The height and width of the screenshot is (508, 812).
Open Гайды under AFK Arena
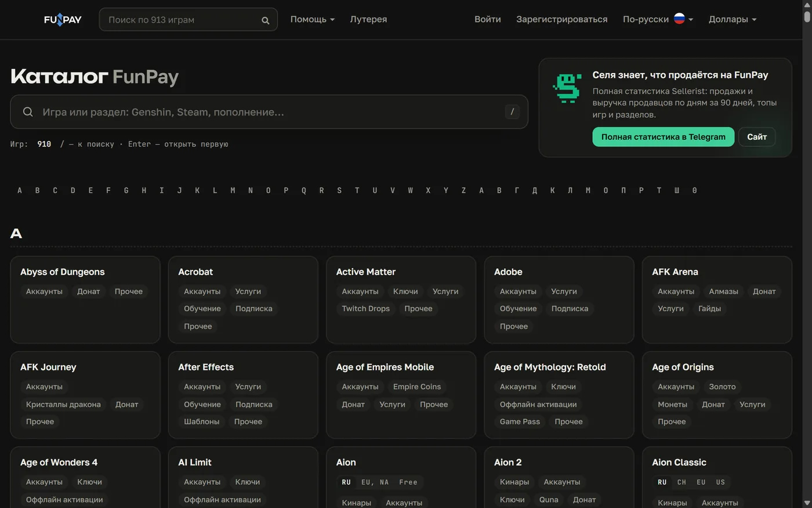tap(710, 309)
